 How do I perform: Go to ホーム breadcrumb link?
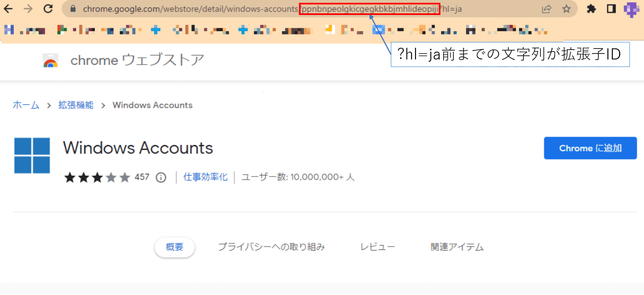point(26,105)
